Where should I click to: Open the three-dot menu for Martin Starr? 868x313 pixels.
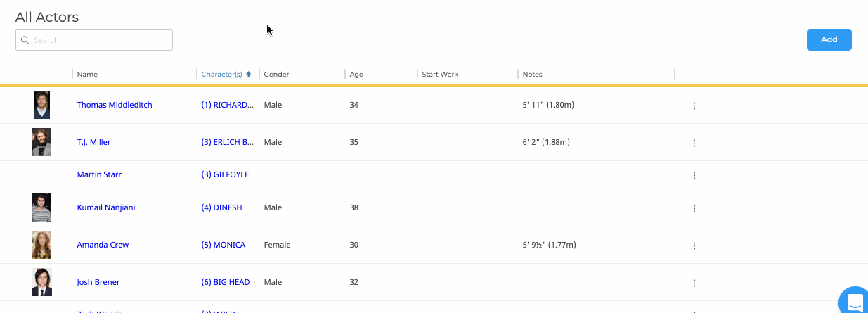(x=694, y=175)
